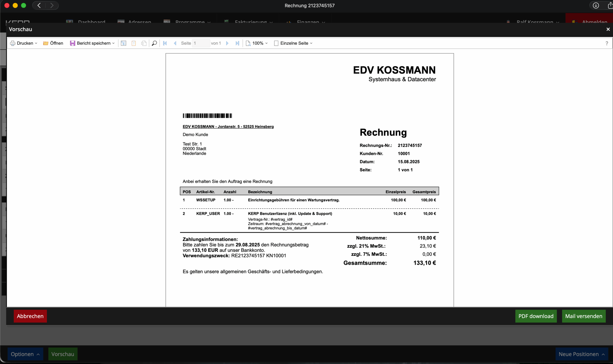Viewport: 613px width, 364px height.
Task: Open the Einzelne Seite view mode dropdown
Action: pos(293,43)
